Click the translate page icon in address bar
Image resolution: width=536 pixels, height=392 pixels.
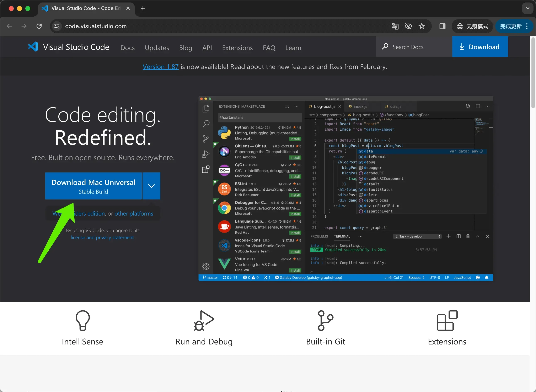click(x=395, y=26)
